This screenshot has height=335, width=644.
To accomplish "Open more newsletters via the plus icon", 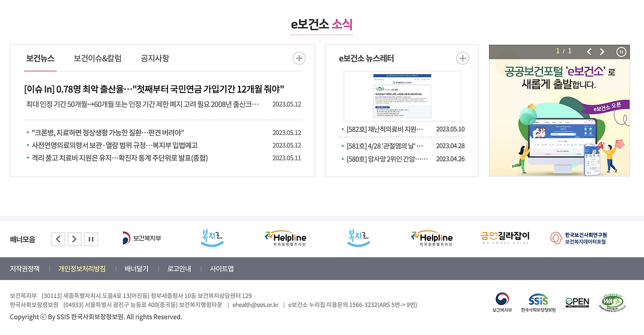I will click(462, 58).
